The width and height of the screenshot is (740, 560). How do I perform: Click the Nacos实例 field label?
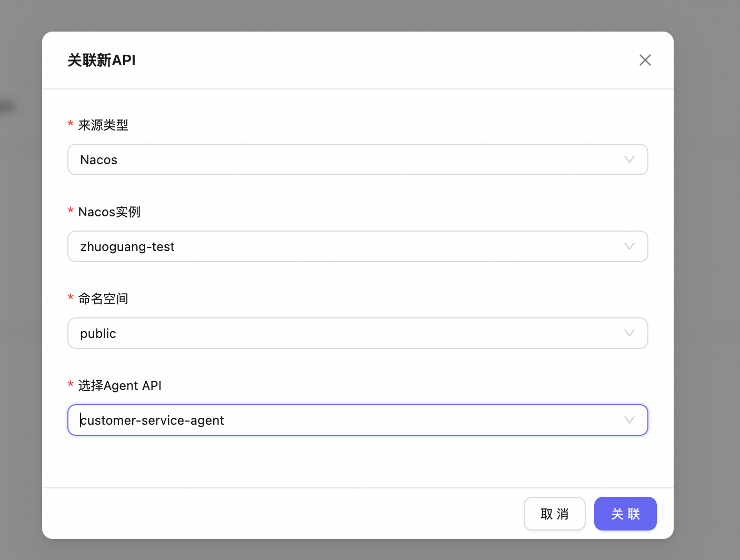[x=109, y=212]
